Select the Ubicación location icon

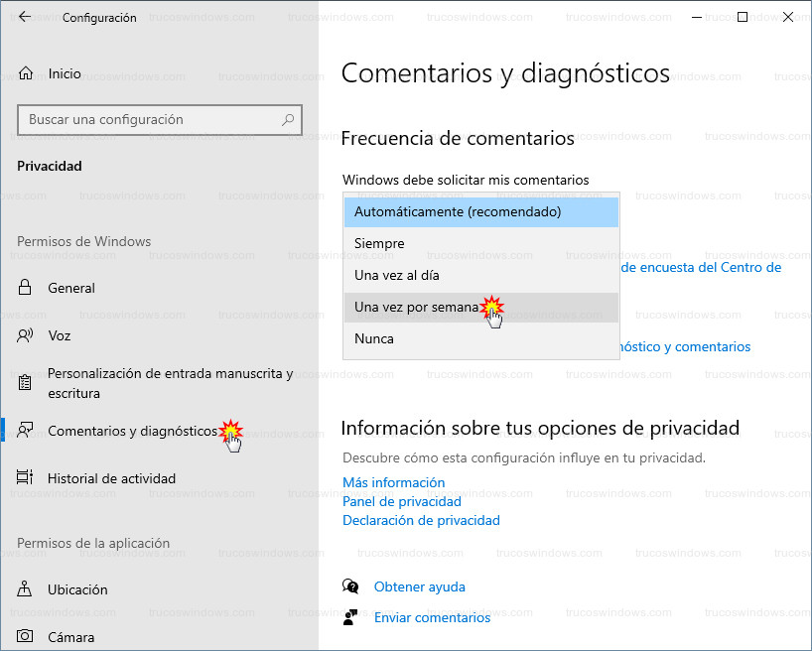tap(25, 588)
